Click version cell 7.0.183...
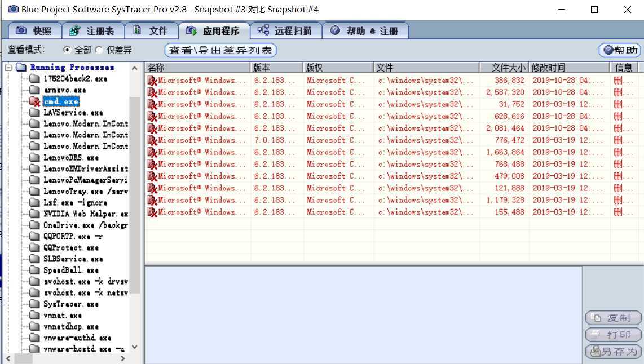Viewport: 644px width, 364px height. click(275, 140)
